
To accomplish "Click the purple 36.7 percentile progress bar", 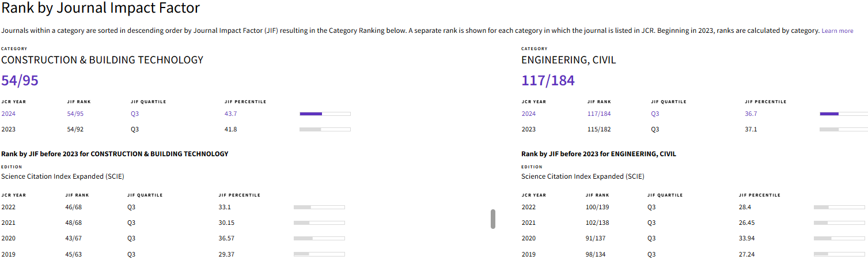I will coord(843,114).
